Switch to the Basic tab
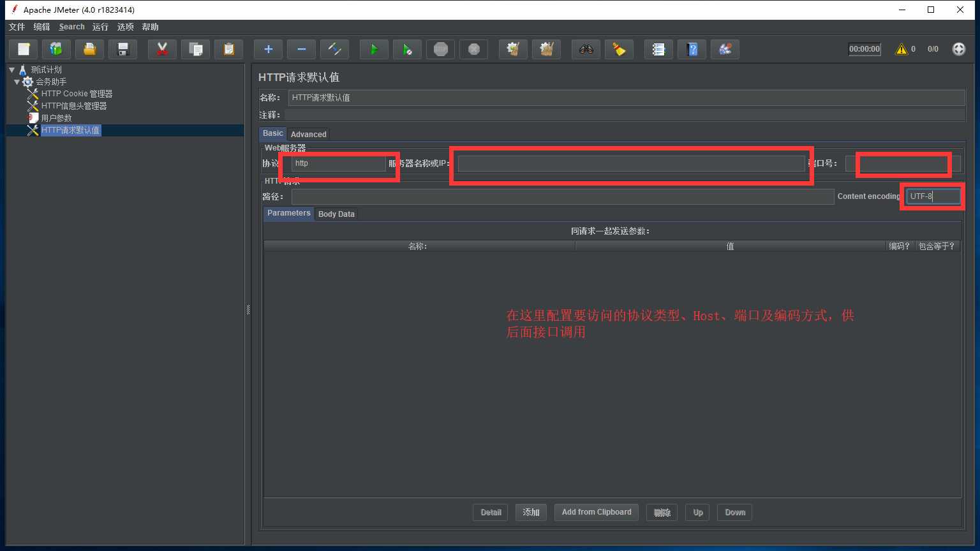 tap(272, 133)
